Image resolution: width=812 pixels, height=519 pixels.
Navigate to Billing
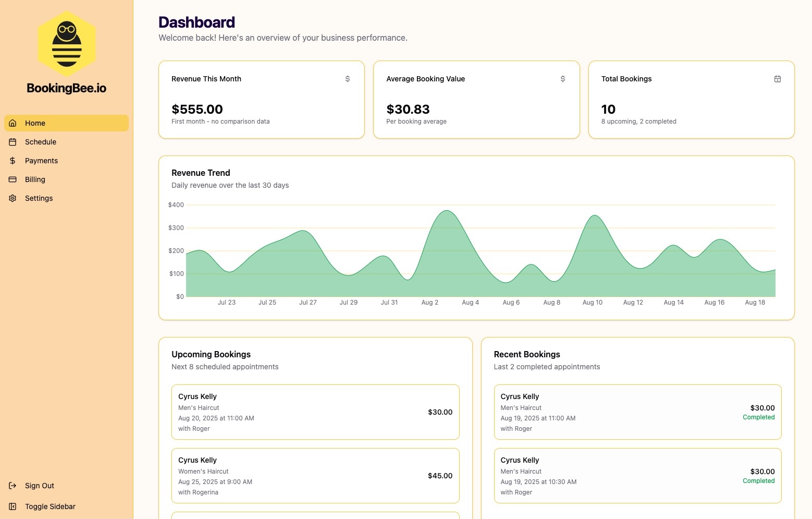pyautogui.click(x=66, y=179)
